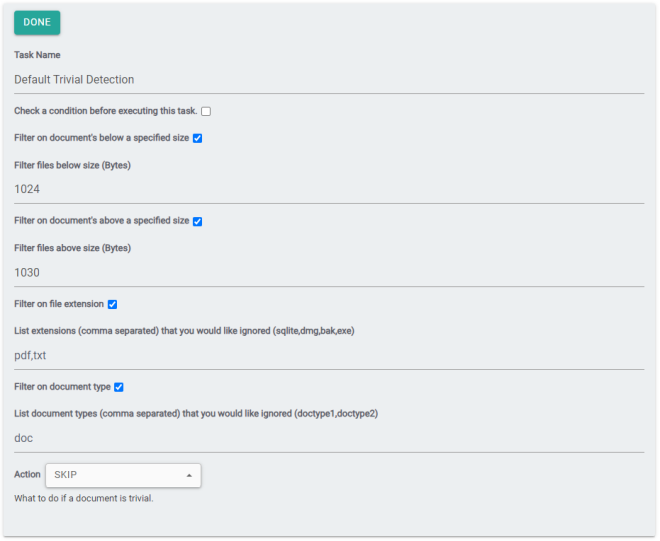Toggle the Filter on file extension checkbox
The image size is (660, 541).
point(112,304)
